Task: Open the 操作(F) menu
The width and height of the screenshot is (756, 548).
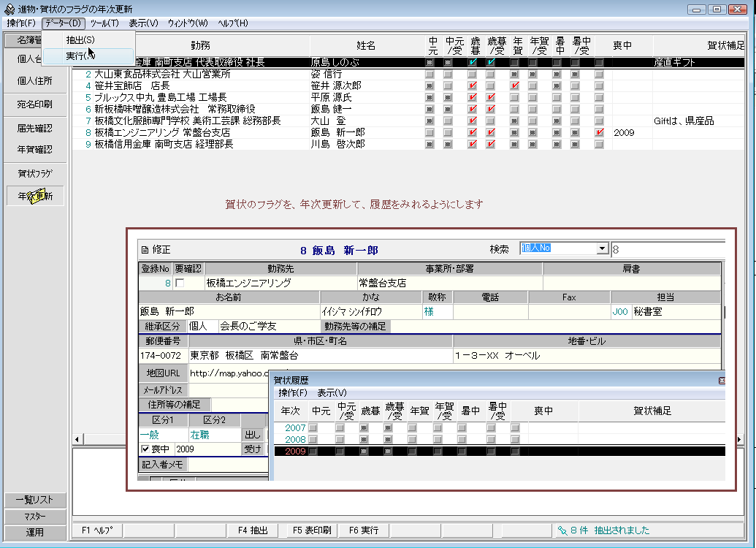Action: tap(21, 23)
